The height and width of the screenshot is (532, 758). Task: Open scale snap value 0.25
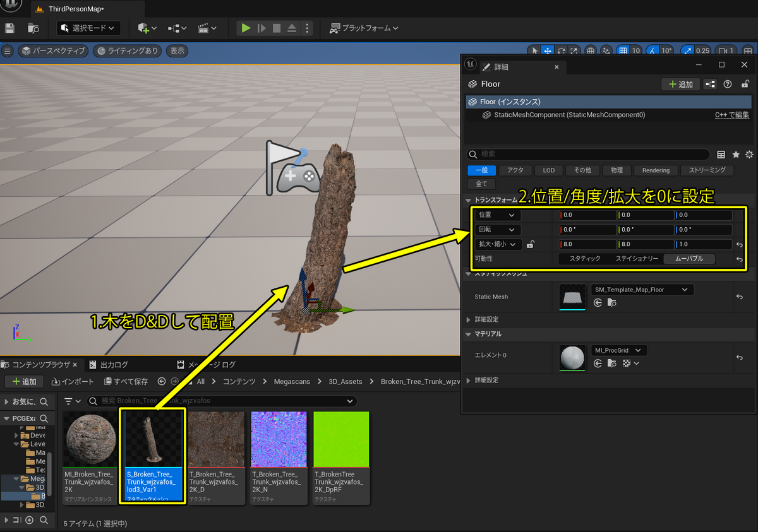[702, 51]
